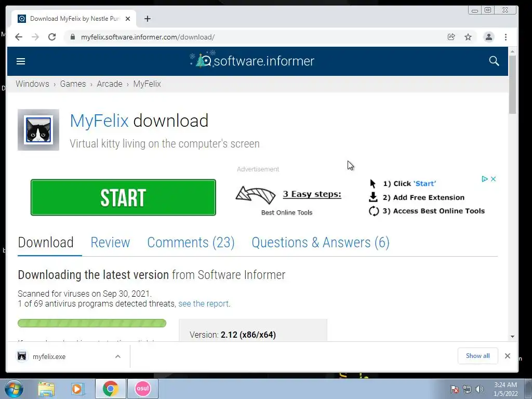This screenshot has height=399, width=532.
Task: Click Show all downloads button
Action: click(478, 356)
